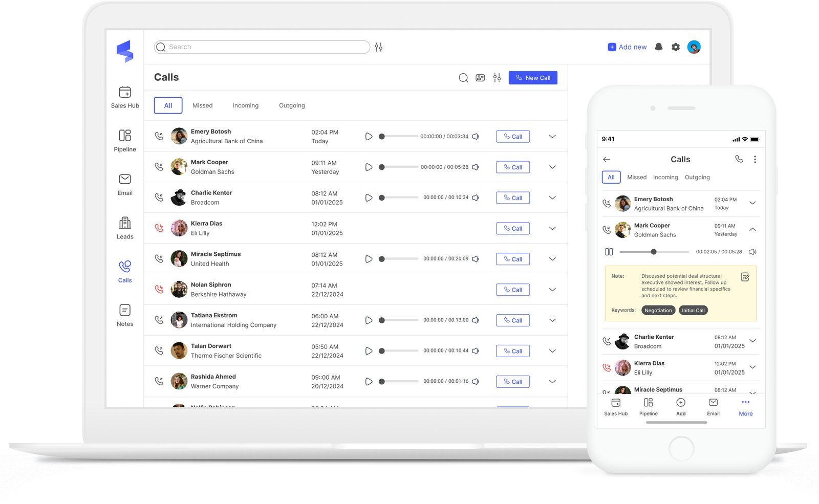The width and height of the screenshot is (819, 504).
Task: Switch to the Missed calls tab
Action: tap(202, 105)
